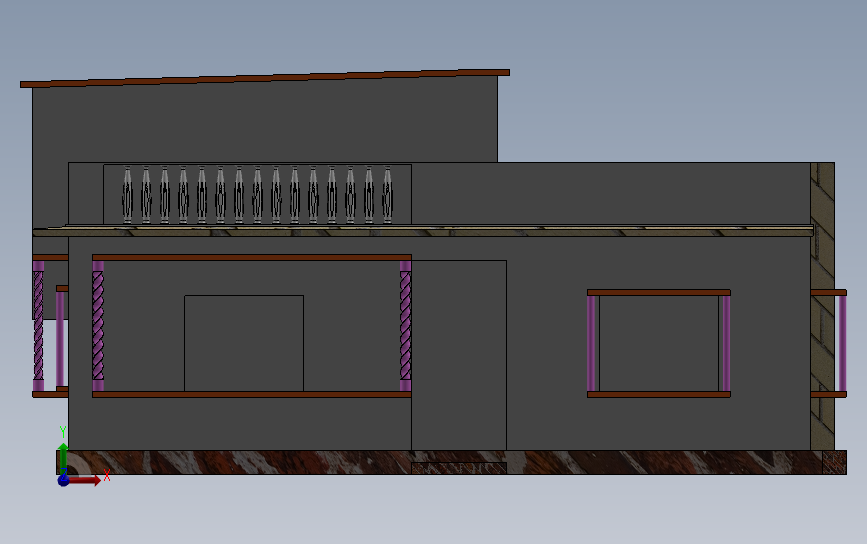The image size is (867, 544).
Task: Click the brown beam above the porch opening
Action: tap(252, 258)
